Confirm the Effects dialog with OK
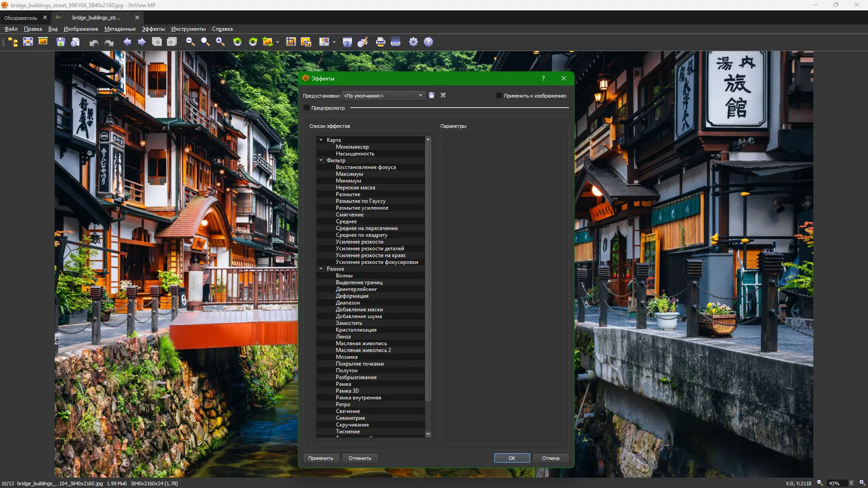Viewport: 868px width, 488px height. pos(511,458)
